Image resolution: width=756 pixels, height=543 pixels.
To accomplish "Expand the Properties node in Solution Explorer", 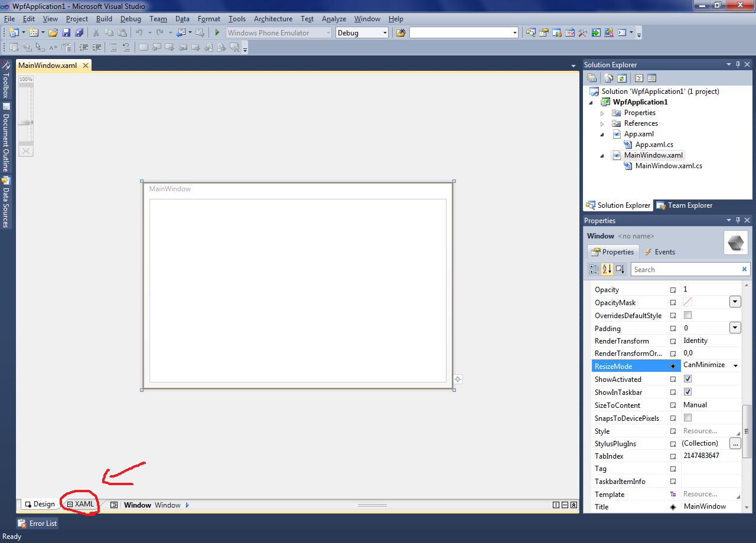I will point(602,113).
